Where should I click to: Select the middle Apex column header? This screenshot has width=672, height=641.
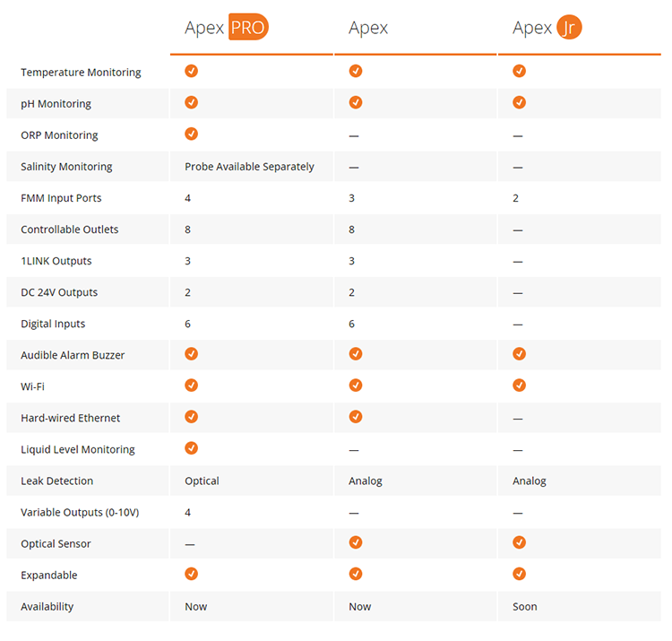(368, 29)
